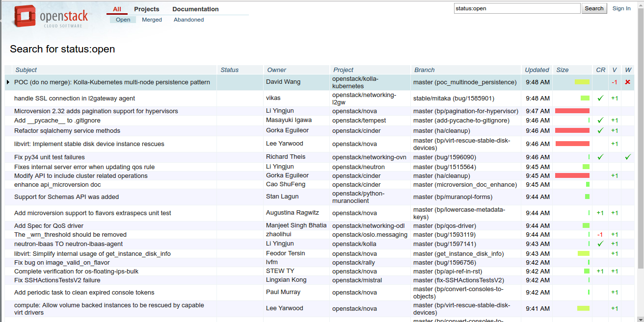Open the Projects menu tab
This screenshot has width=644, height=322.
(x=147, y=9)
